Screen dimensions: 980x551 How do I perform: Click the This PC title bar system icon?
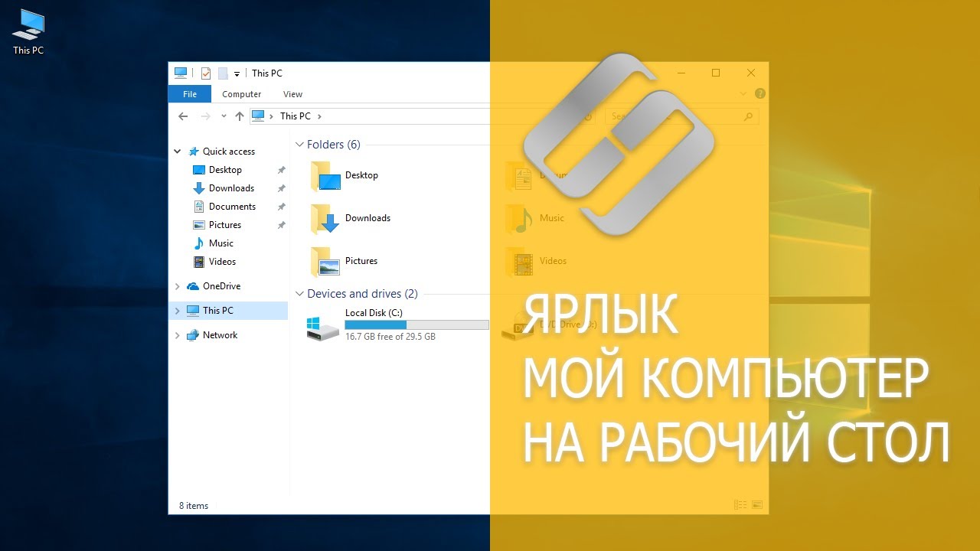click(181, 73)
